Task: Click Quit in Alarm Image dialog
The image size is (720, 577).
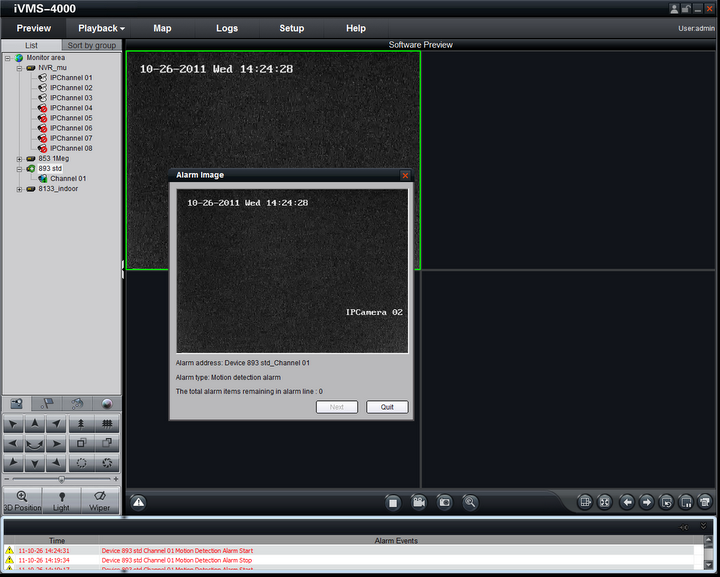Action: click(x=387, y=407)
